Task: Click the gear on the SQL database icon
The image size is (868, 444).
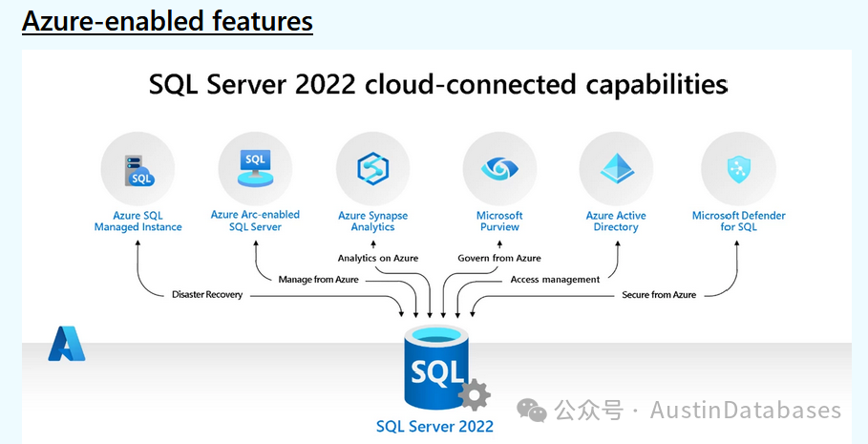Action: [475, 394]
